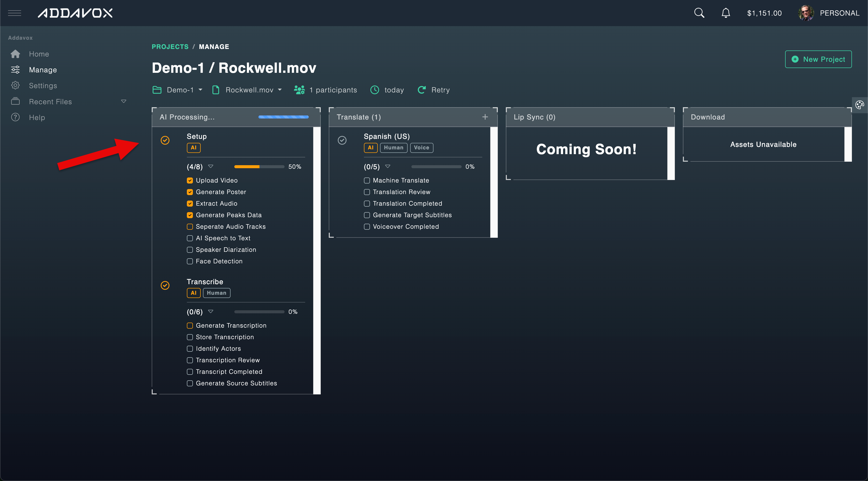Toggle the Generate Peaks Data checkbox
This screenshot has width=868, height=481.
tap(190, 215)
